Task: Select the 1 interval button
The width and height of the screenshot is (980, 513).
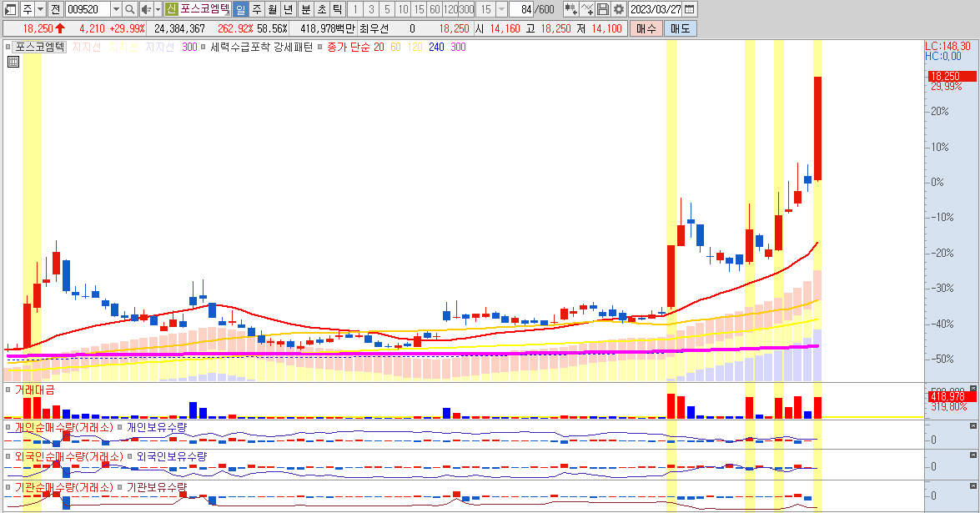Action: pyautogui.click(x=355, y=9)
